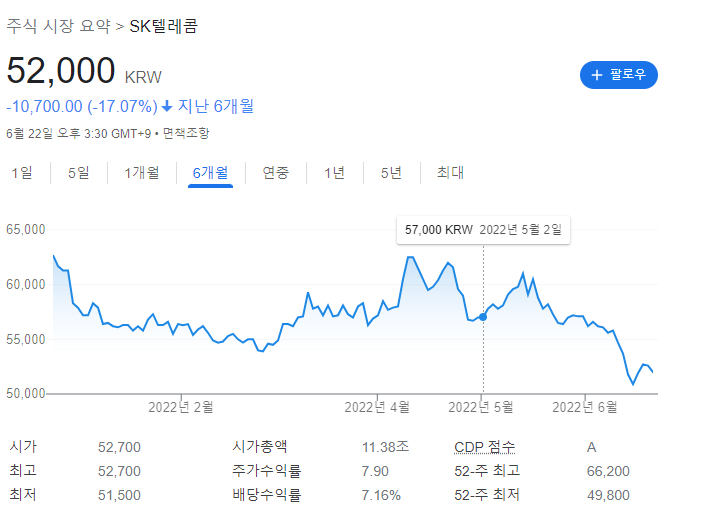Image resolution: width=716 pixels, height=517 pixels.
Task: Click the 50,000 y-axis label
Action: 26,393
